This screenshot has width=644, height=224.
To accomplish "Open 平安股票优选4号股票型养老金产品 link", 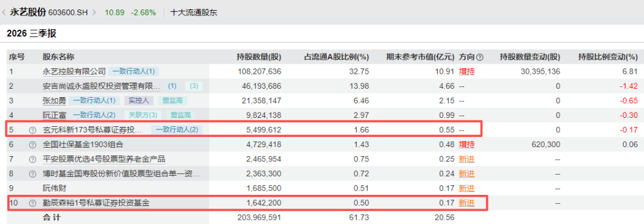I will (104, 159).
